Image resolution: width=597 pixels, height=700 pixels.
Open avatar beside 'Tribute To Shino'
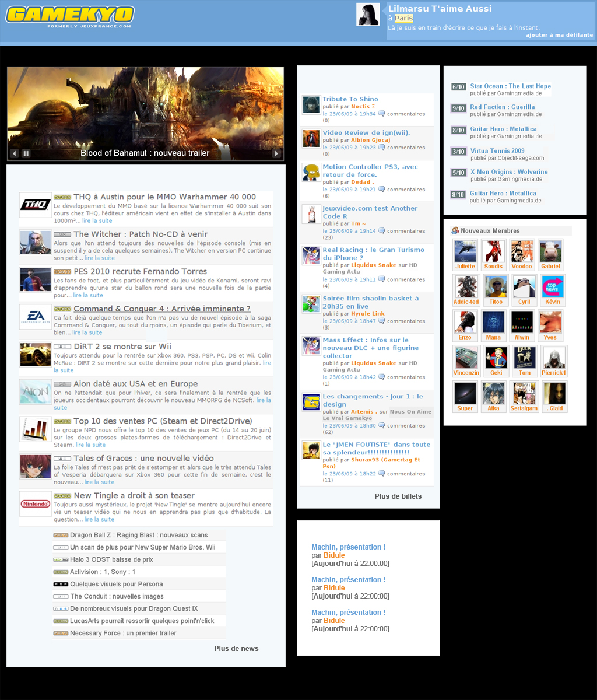[x=311, y=105]
